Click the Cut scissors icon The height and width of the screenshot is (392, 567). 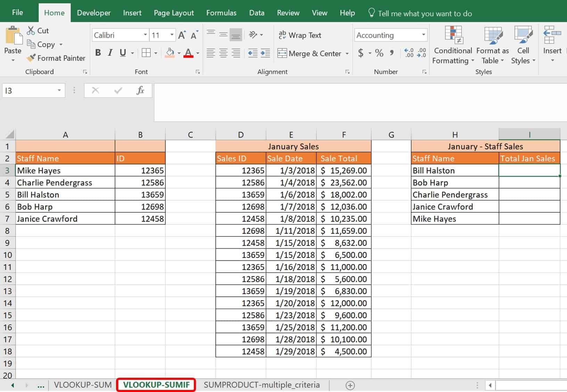(31, 30)
